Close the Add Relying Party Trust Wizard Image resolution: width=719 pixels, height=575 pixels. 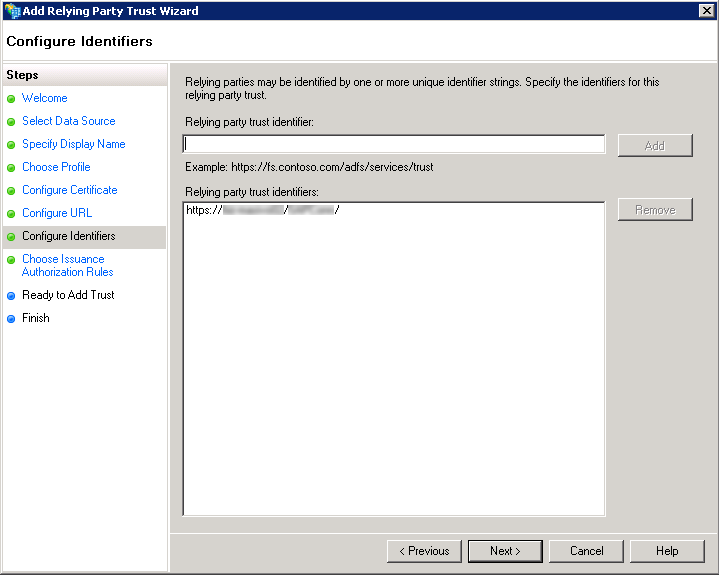707,11
